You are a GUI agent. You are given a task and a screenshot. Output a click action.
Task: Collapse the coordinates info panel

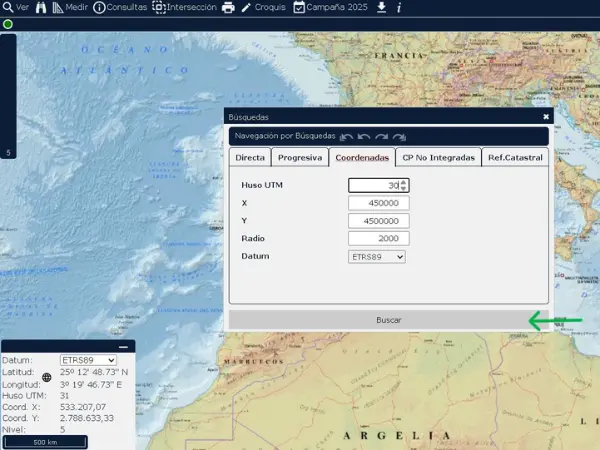pyautogui.click(x=123, y=346)
